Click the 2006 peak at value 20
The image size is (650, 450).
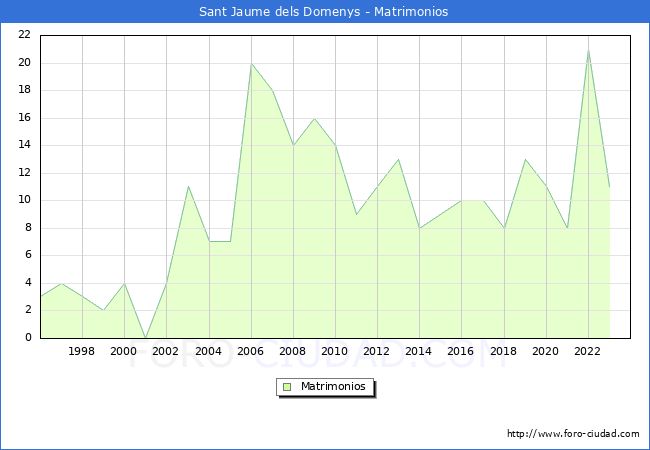pos(251,63)
